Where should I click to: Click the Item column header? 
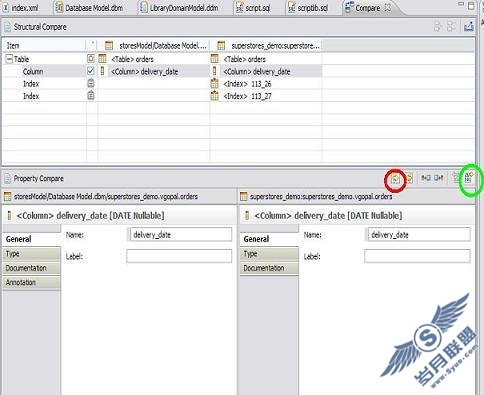pos(44,45)
